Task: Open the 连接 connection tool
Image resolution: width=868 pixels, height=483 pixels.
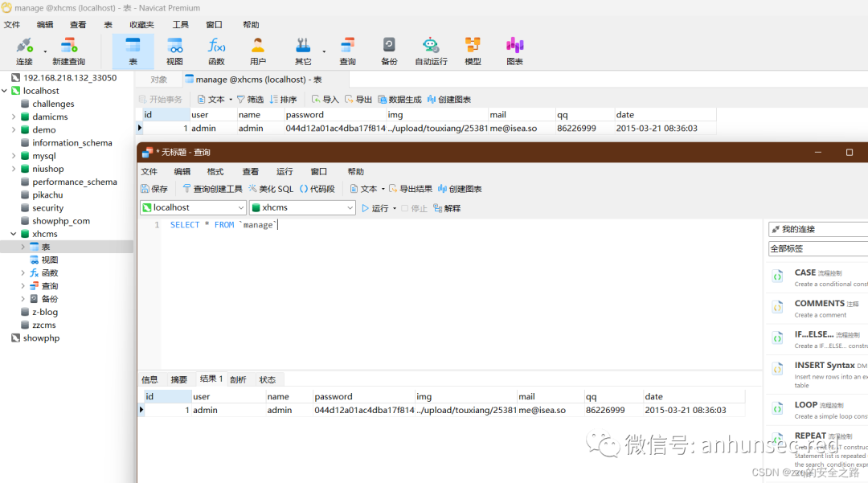Action: pyautogui.click(x=24, y=51)
